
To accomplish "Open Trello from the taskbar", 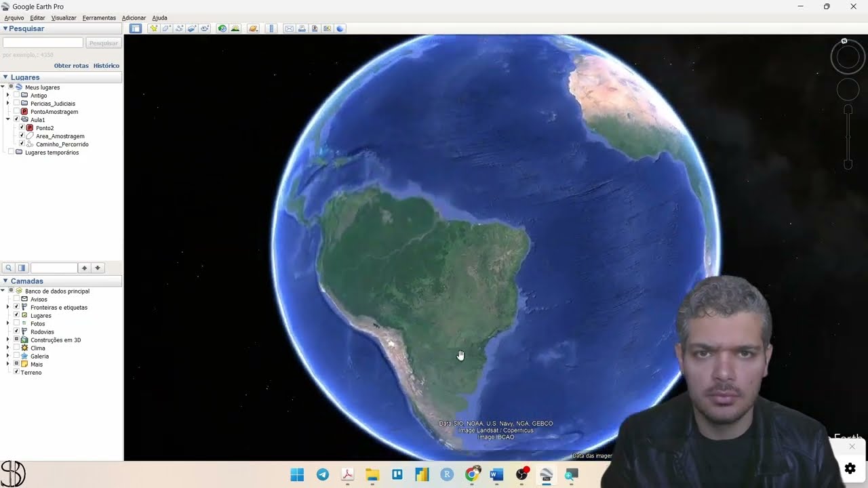I will click(397, 474).
